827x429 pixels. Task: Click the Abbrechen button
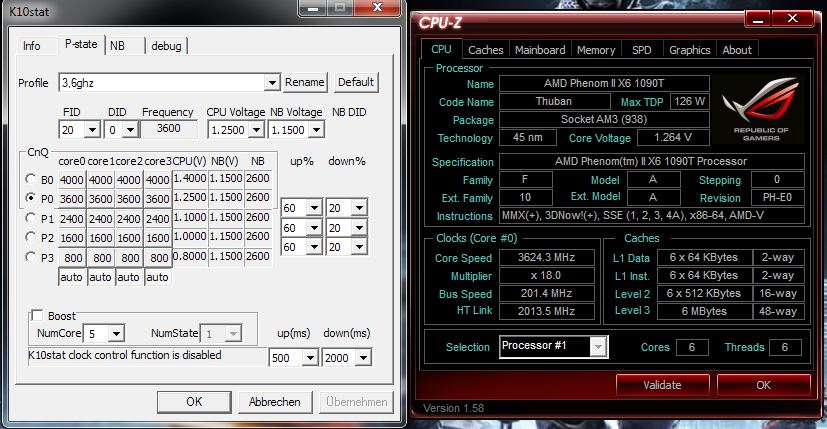(x=274, y=402)
